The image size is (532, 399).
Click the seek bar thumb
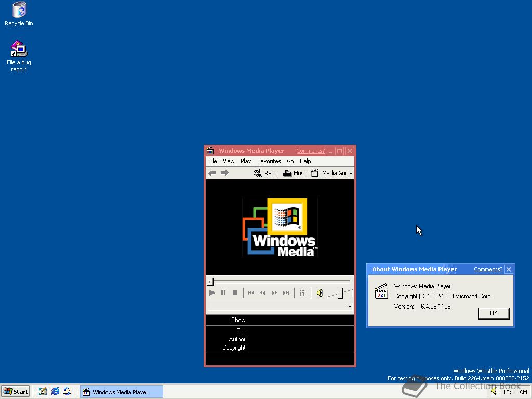(x=210, y=282)
